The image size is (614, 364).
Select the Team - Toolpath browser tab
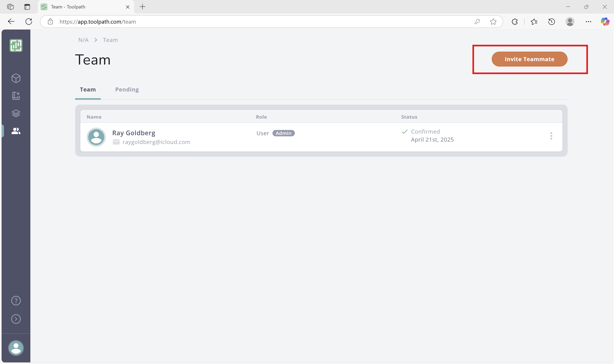pyautogui.click(x=86, y=7)
